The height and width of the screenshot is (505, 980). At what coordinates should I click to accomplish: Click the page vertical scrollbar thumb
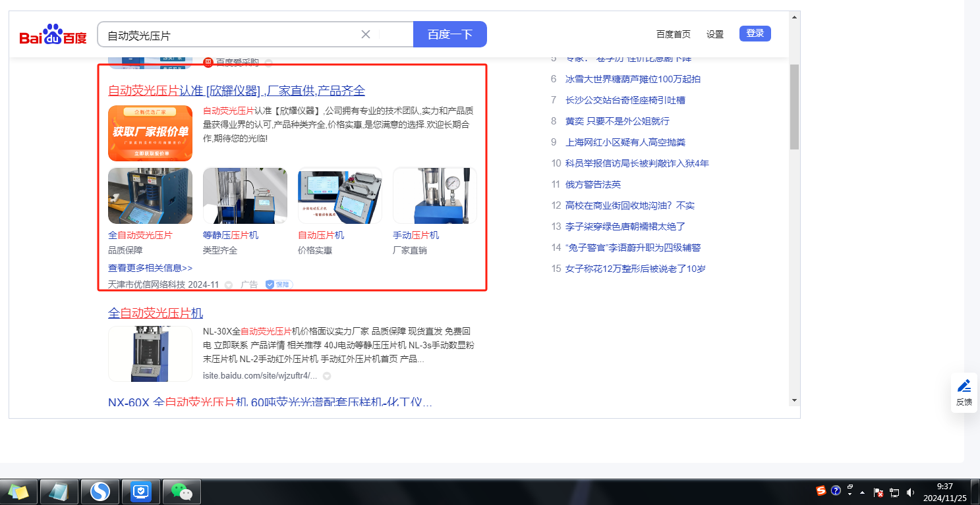click(794, 107)
